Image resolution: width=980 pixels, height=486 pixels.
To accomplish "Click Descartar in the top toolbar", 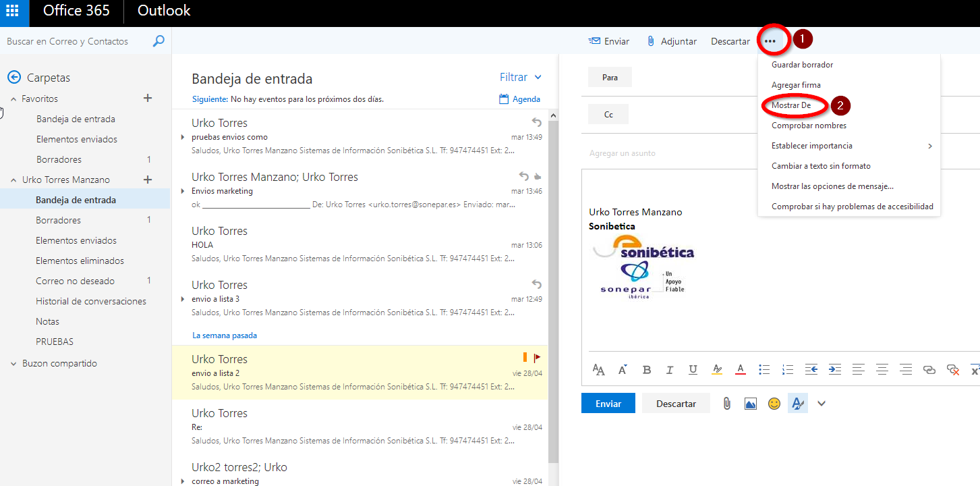I will pyautogui.click(x=730, y=41).
